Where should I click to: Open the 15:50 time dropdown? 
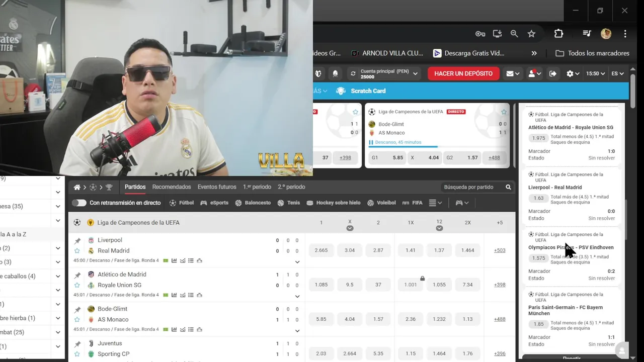click(596, 73)
